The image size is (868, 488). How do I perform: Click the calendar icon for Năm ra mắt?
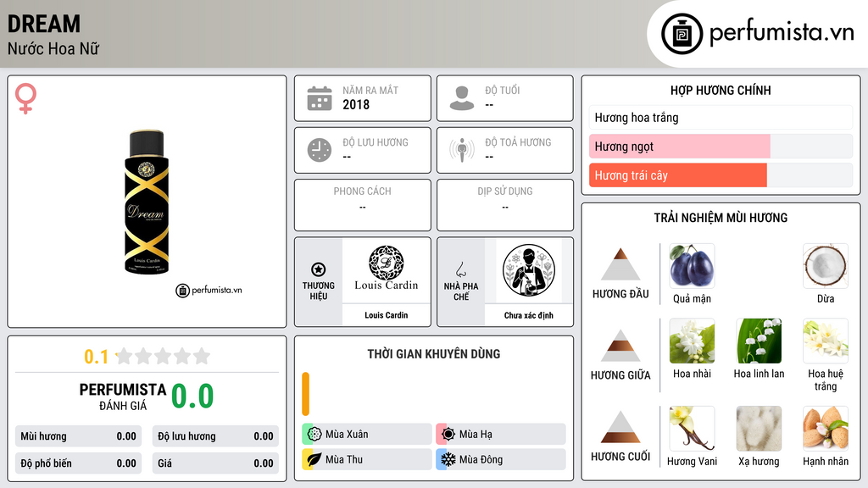(320, 98)
